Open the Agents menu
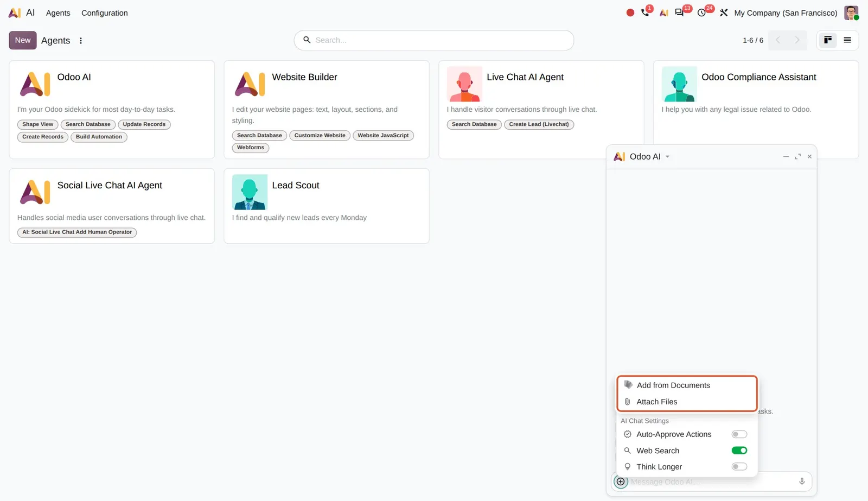 click(58, 13)
